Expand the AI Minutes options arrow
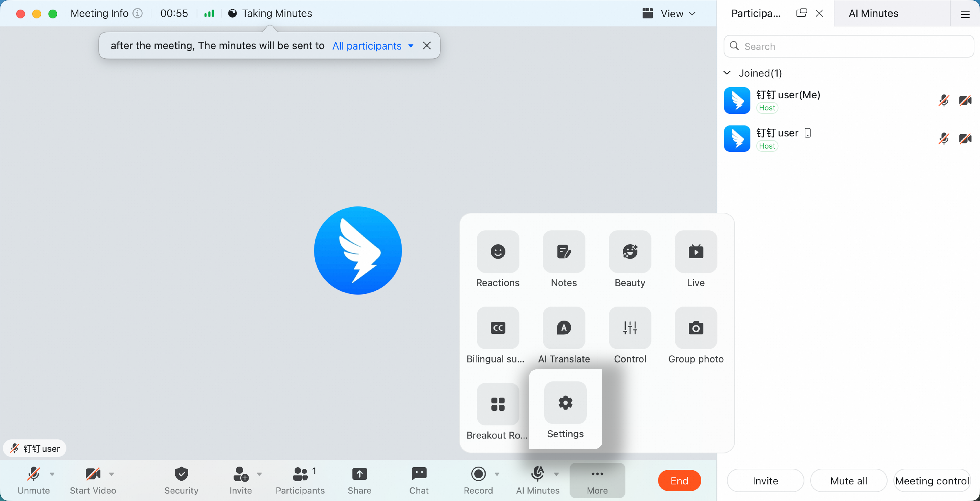Viewport: 980px width, 501px height. pos(557,474)
